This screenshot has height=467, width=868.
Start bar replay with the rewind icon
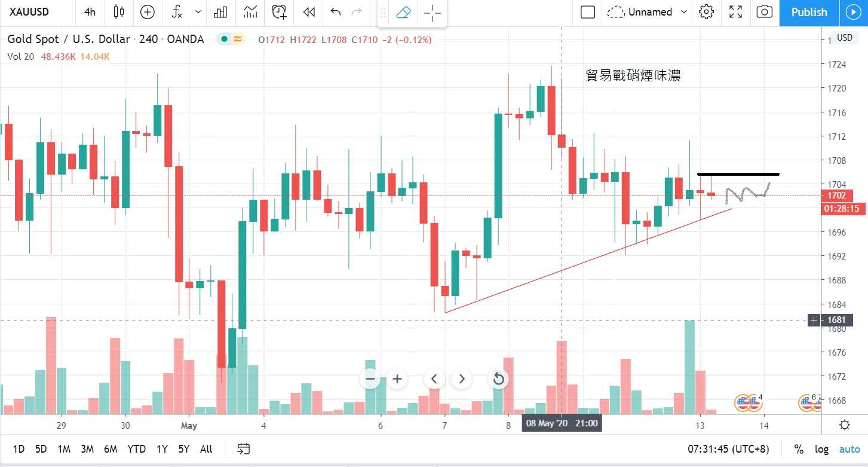(308, 12)
